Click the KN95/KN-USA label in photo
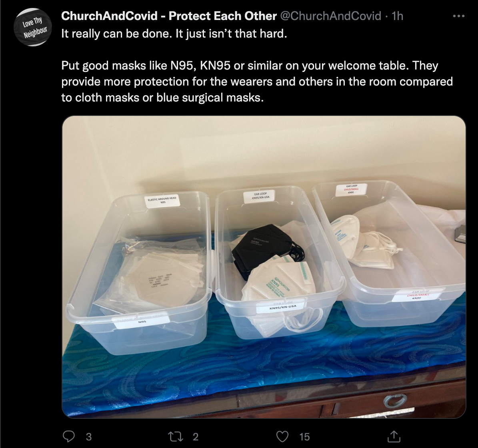 click(282, 307)
